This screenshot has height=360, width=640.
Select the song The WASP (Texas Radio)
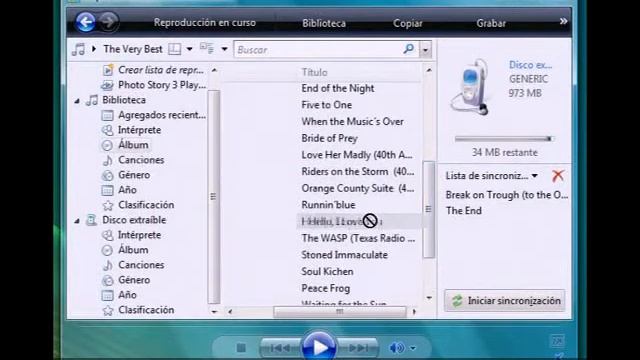(x=358, y=238)
